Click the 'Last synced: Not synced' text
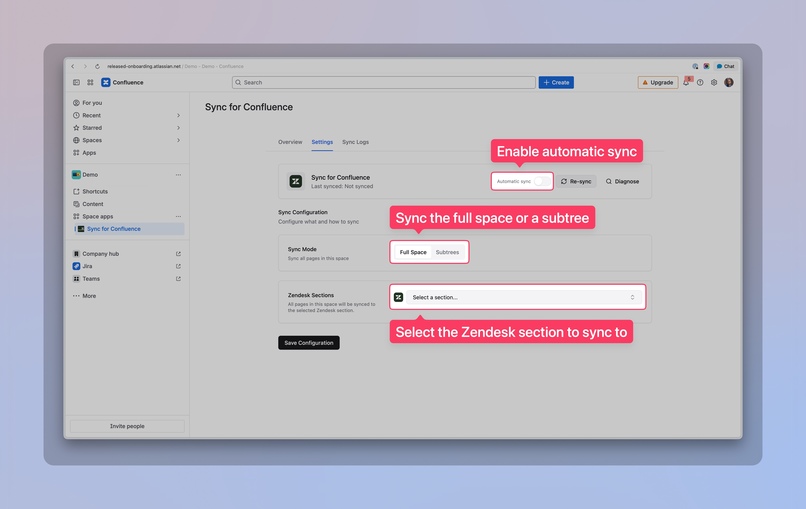 (x=342, y=186)
